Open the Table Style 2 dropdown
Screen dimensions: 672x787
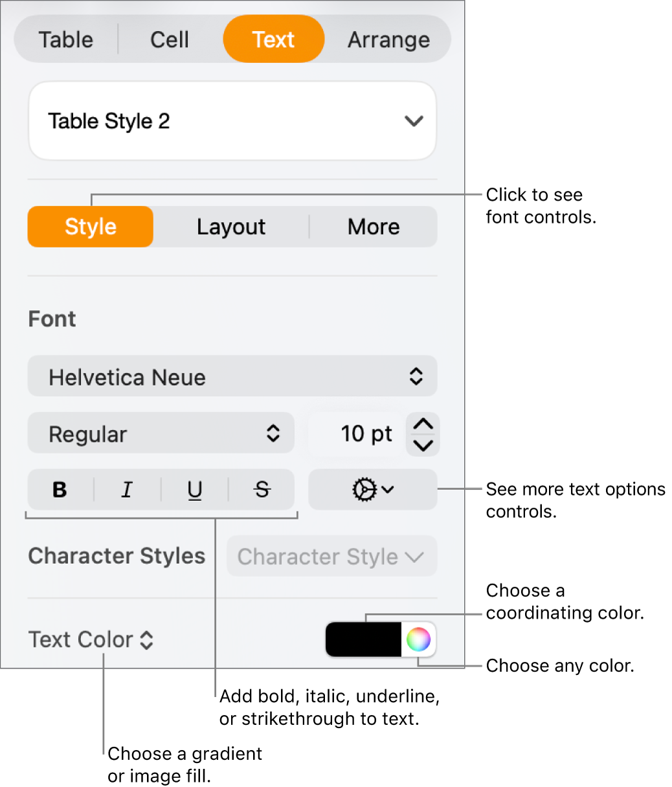point(232,121)
